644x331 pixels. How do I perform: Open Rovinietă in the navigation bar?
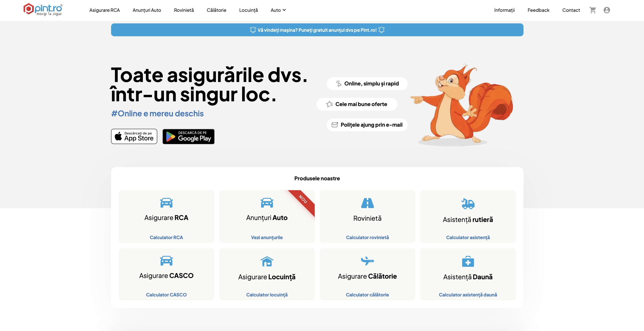pyautogui.click(x=184, y=10)
